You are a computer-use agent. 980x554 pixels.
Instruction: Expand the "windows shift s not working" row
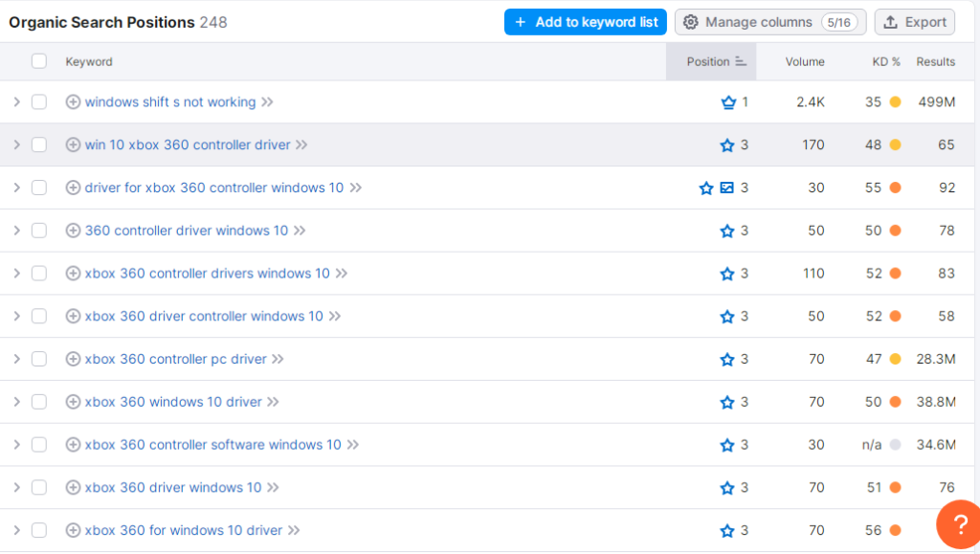pos(17,101)
